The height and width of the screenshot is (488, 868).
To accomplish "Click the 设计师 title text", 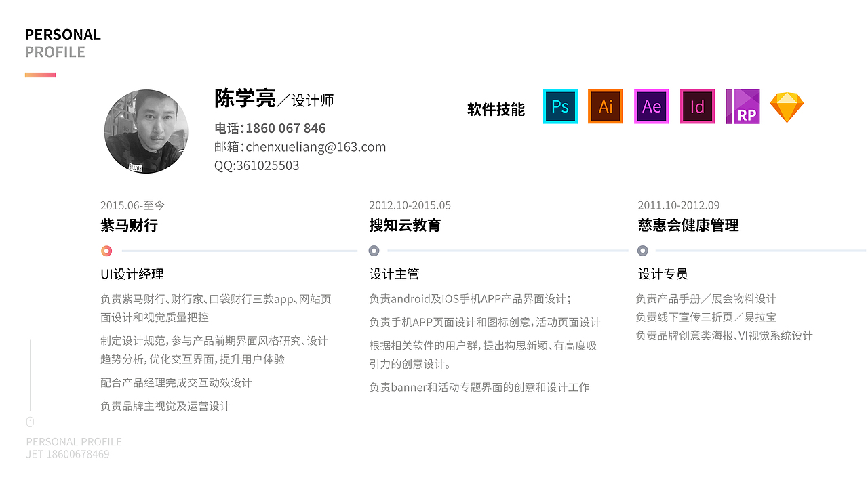I will pos(313,100).
